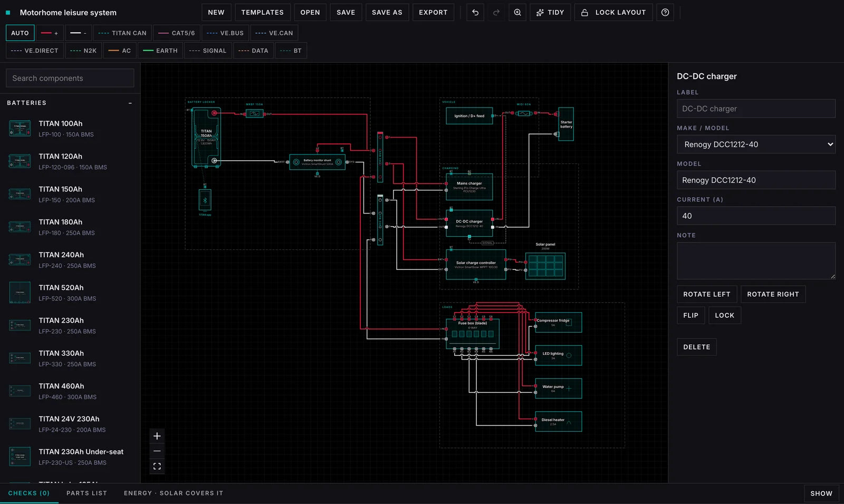Select the Battery monitor shunt component
This screenshot has height=504, width=844.
pyautogui.click(x=318, y=162)
